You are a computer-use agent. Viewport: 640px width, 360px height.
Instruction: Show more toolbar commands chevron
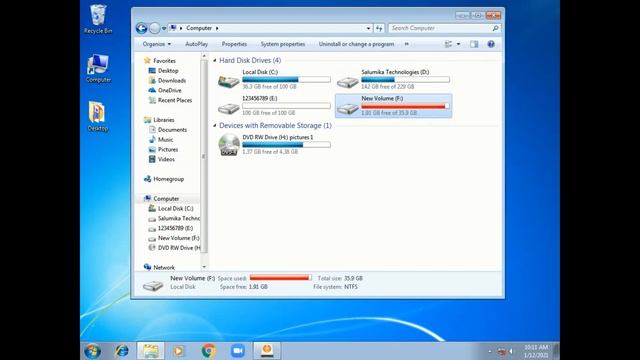pos(407,44)
